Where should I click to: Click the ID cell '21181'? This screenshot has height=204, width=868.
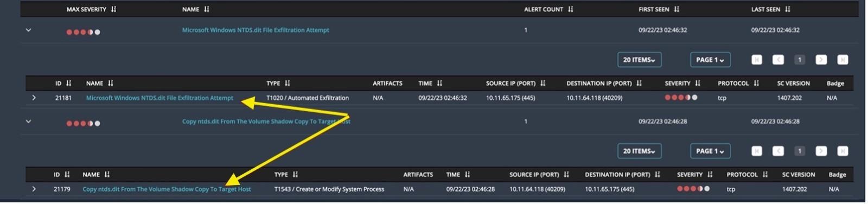[63, 98]
